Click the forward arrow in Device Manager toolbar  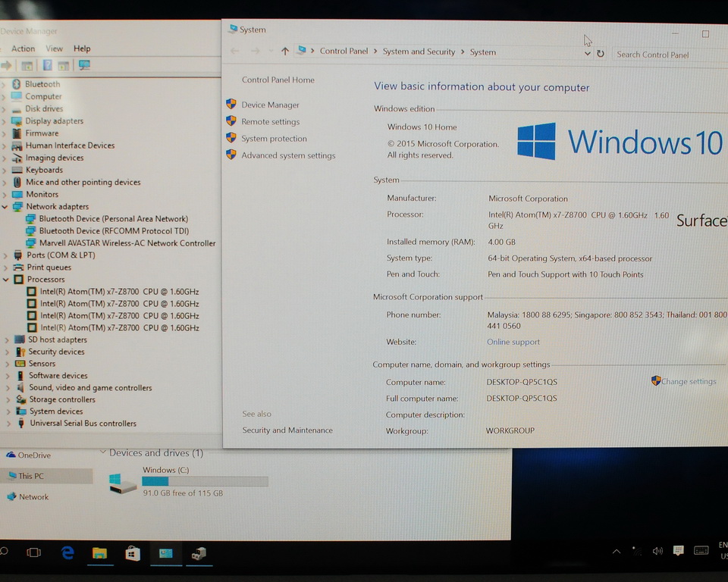[6, 65]
